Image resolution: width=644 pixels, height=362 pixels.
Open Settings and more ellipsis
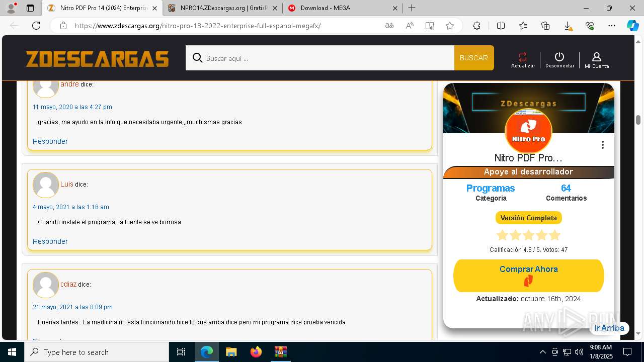pos(612,26)
